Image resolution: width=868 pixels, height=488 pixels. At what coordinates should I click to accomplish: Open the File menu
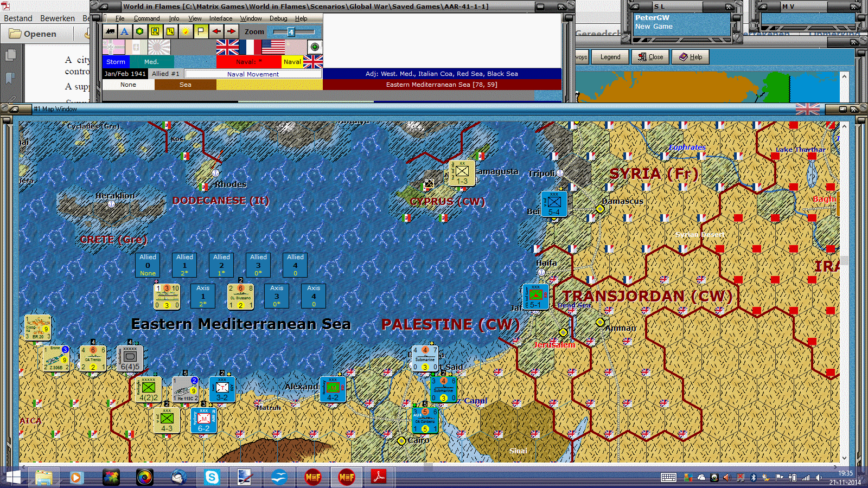click(x=120, y=18)
